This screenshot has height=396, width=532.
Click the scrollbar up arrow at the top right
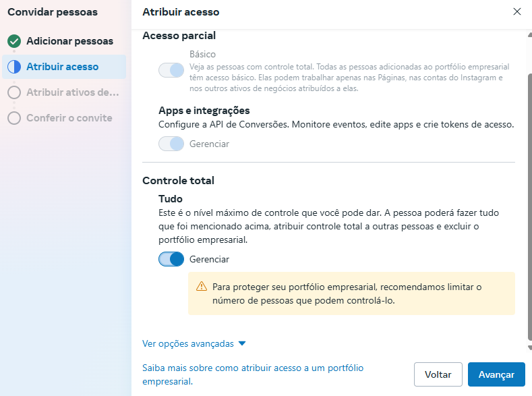(529, 34)
